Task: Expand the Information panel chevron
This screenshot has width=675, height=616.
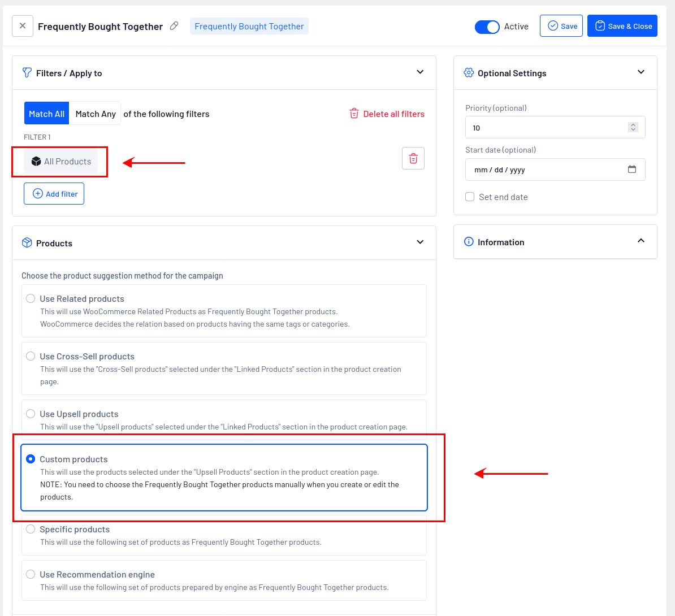Action: click(641, 241)
